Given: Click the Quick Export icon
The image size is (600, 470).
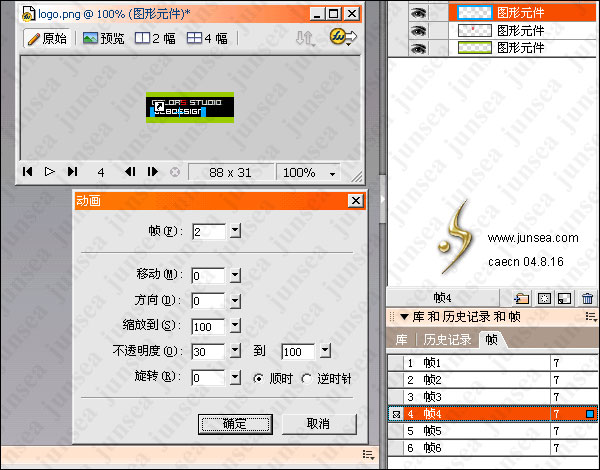Looking at the screenshot, I should pyautogui.click(x=344, y=38).
